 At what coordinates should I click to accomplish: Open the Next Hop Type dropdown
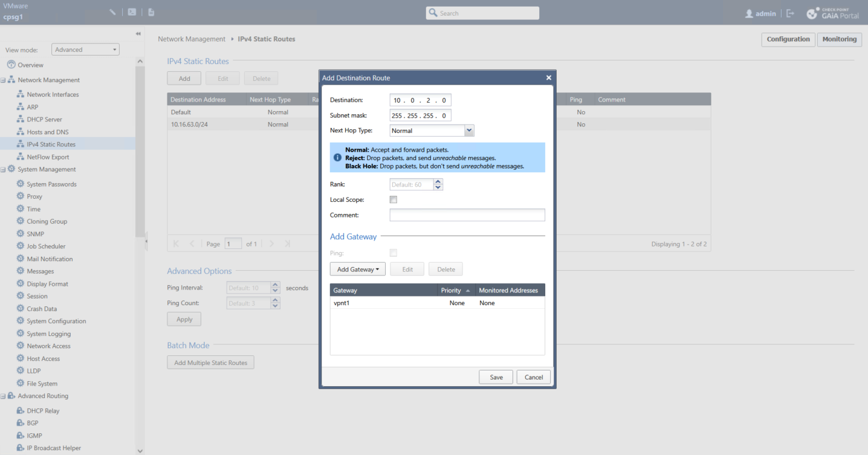coord(469,131)
